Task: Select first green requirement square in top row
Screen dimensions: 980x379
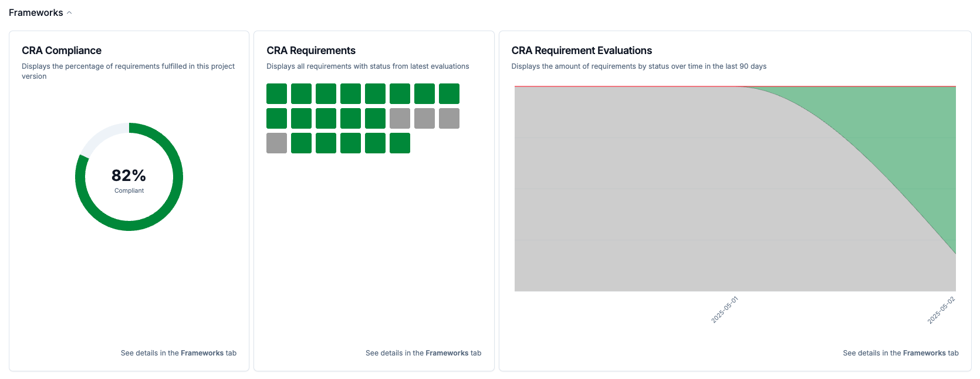Action: point(276,94)
